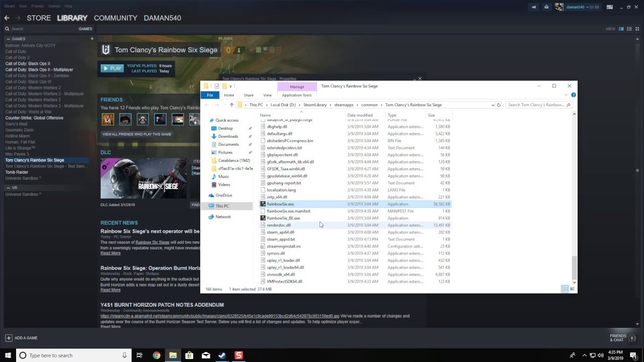The height and width of the screenshot is (362, 644).
Task: Collapse the GAMES category in library
Action: pyautogui.click(x=8, y=39)
